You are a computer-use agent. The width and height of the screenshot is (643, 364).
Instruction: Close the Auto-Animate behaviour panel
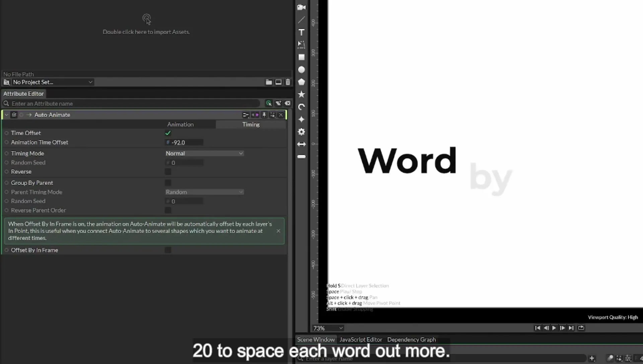(x=281, y=115)
